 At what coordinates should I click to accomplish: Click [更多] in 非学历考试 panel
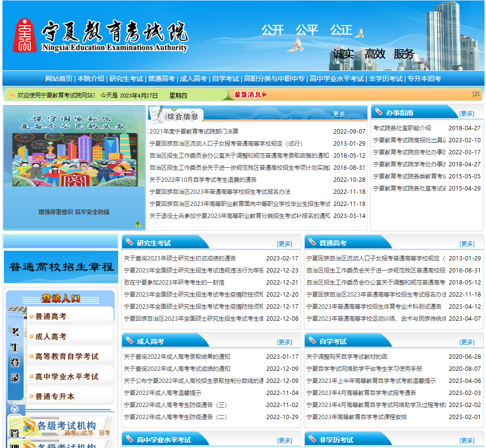(x=467, y=440)
